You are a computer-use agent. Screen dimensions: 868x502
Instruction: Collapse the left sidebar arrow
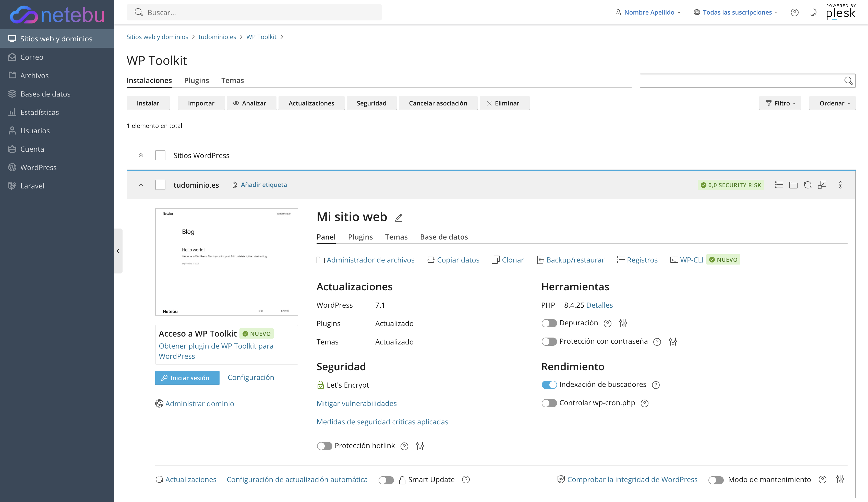click(118, 251)
